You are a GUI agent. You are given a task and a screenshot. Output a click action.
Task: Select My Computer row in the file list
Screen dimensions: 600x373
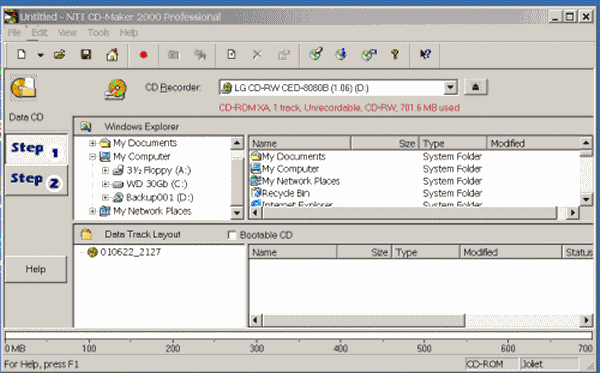[290, 169]
